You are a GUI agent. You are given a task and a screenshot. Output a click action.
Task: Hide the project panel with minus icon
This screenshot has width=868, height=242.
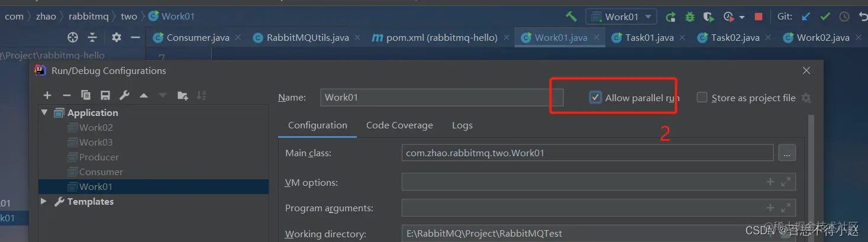tap(135, 37)
